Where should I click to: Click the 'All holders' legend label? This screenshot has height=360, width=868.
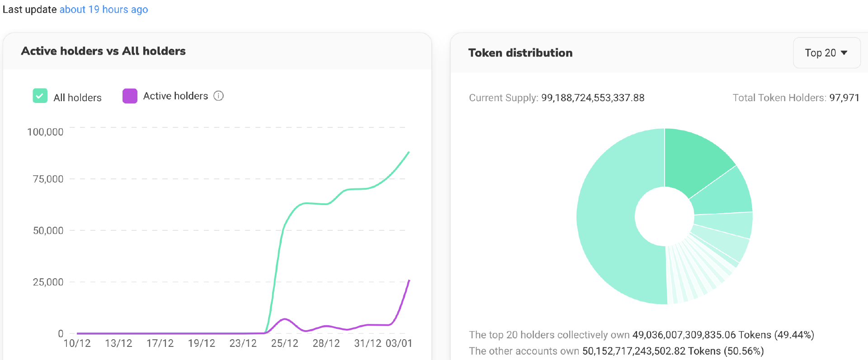pyautogui.click(x=77, y=98)
